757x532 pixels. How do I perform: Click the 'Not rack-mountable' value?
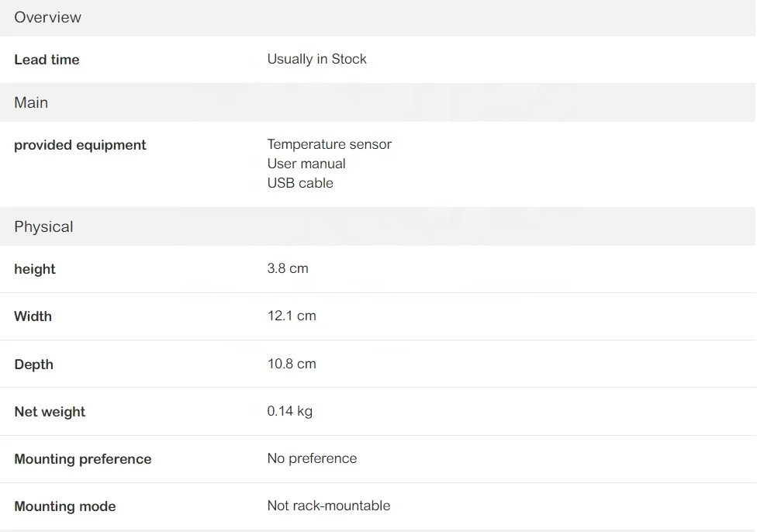329,506
